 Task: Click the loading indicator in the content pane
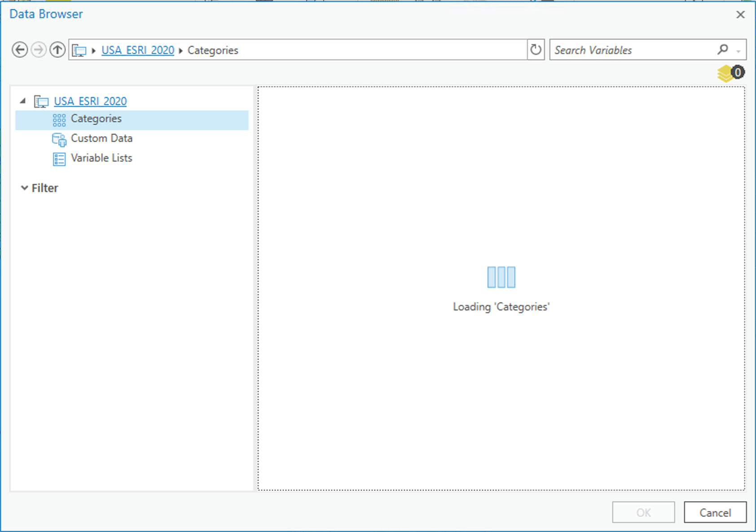point(501,277)
